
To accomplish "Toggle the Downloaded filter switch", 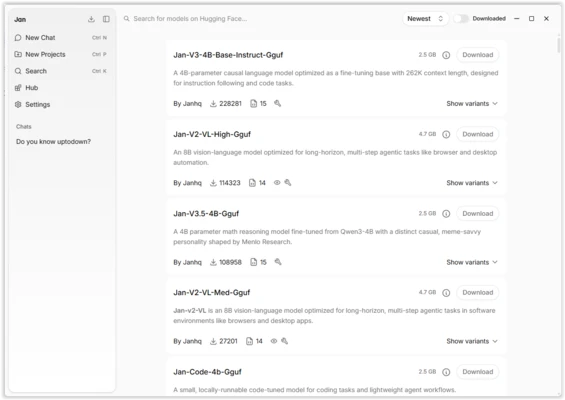I will point(461,19).
